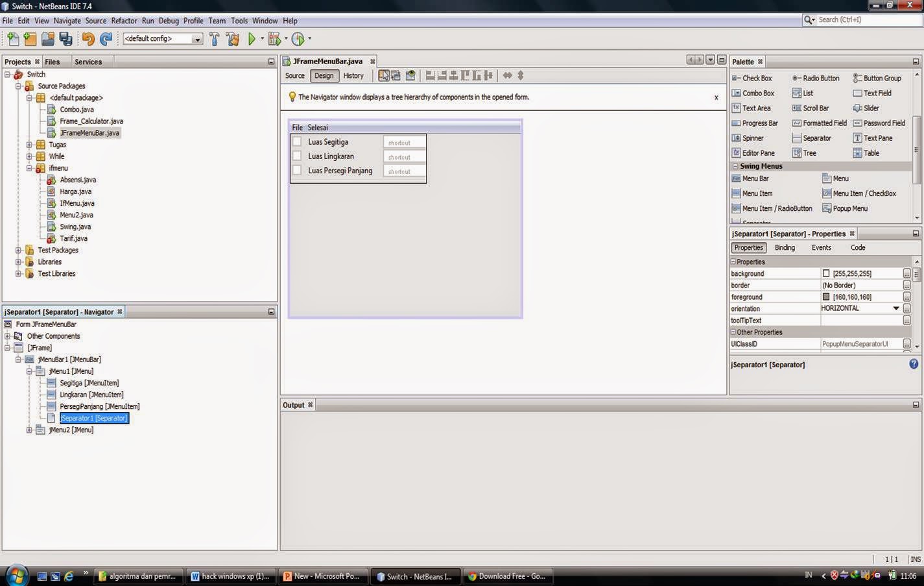Open editor for foreground property ellipsis

pyautogui.click(x=906, y=297)
